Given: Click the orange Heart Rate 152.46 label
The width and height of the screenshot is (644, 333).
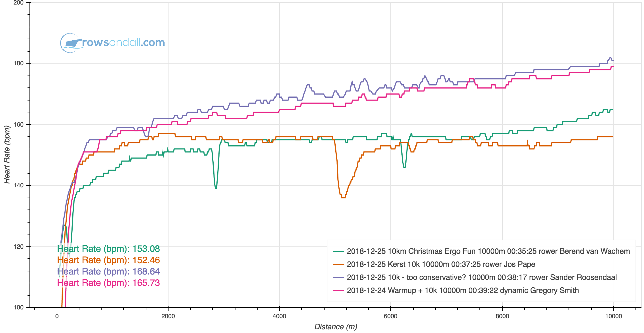Looking at the screenshot, I should point(108,260).
